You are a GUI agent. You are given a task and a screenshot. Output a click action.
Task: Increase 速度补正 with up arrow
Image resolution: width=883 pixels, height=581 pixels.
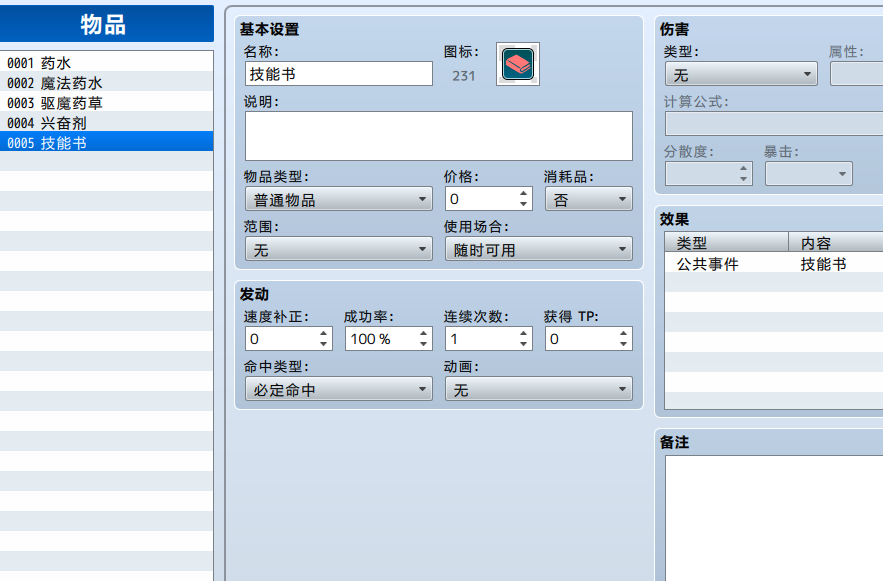(x=324, y=333)
